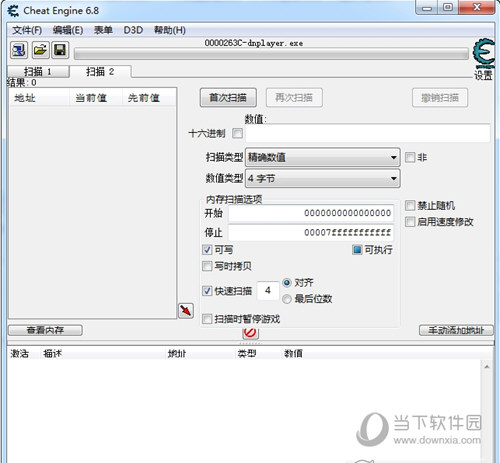The width and height of the screenshot is (500, 463).
Task: Click the 激活 column header
Action: click(20, 354)
